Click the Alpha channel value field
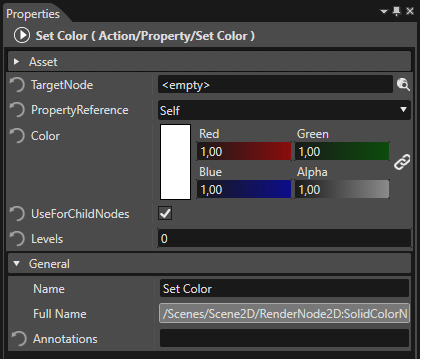This screenshot has height=360, width=421. pyautogui.click(x=342, y=189)
